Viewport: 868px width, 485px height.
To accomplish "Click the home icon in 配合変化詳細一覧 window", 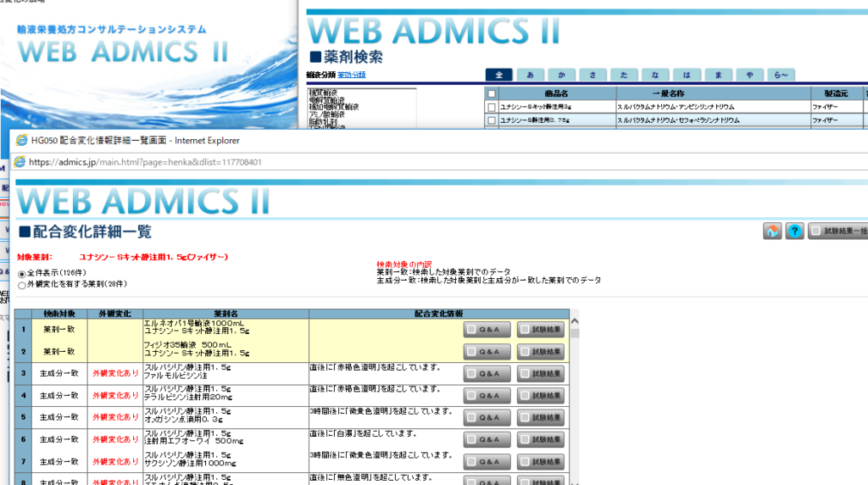I will 772,231.
